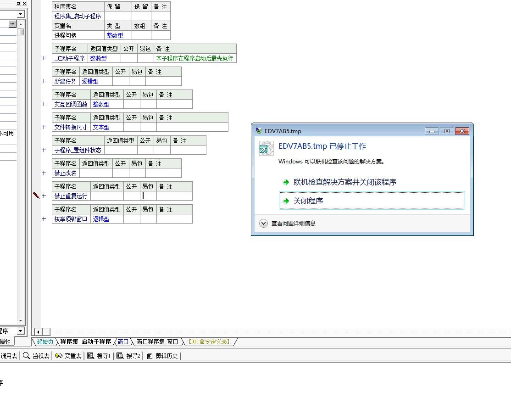Click the 交互回调函数 subroutine name

[71, 104]
